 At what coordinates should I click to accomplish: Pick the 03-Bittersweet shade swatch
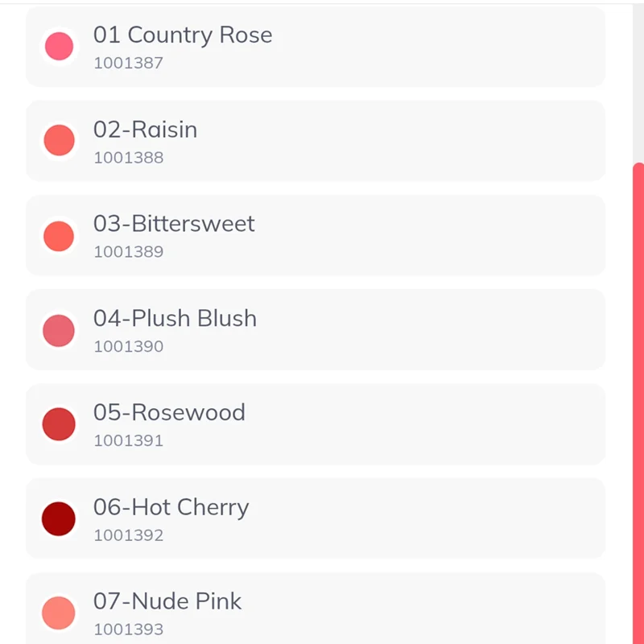[x=59, y=236]
